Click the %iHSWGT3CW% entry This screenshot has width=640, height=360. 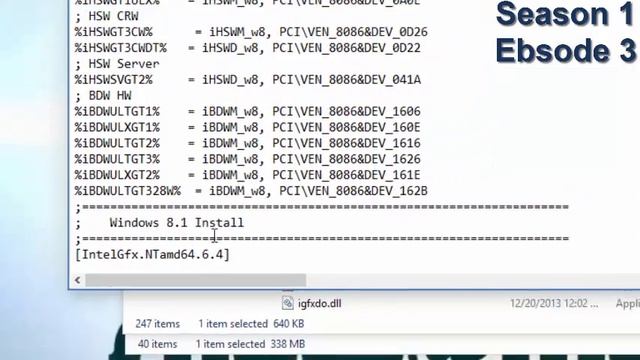[251, 32]
